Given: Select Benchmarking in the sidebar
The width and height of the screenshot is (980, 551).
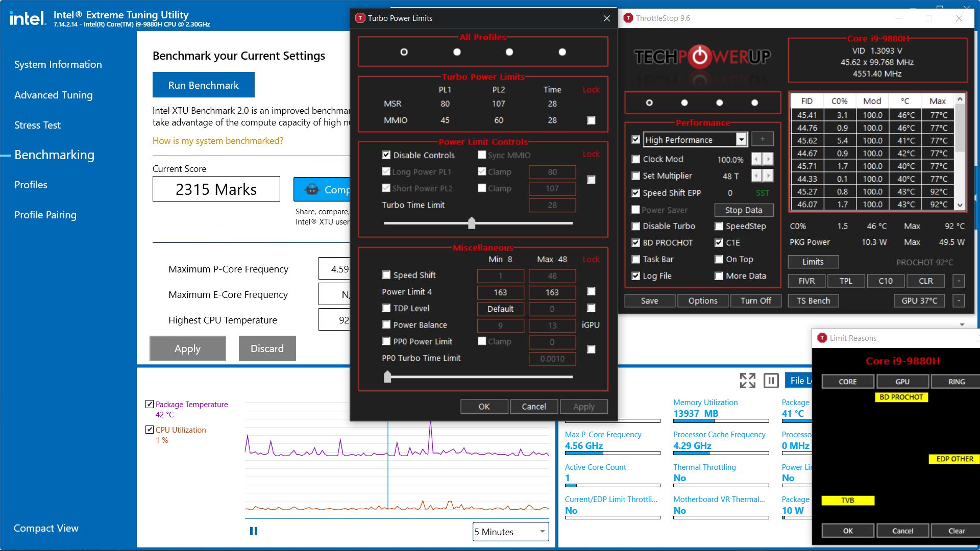Looking at the screenshot, I should 54,155.
